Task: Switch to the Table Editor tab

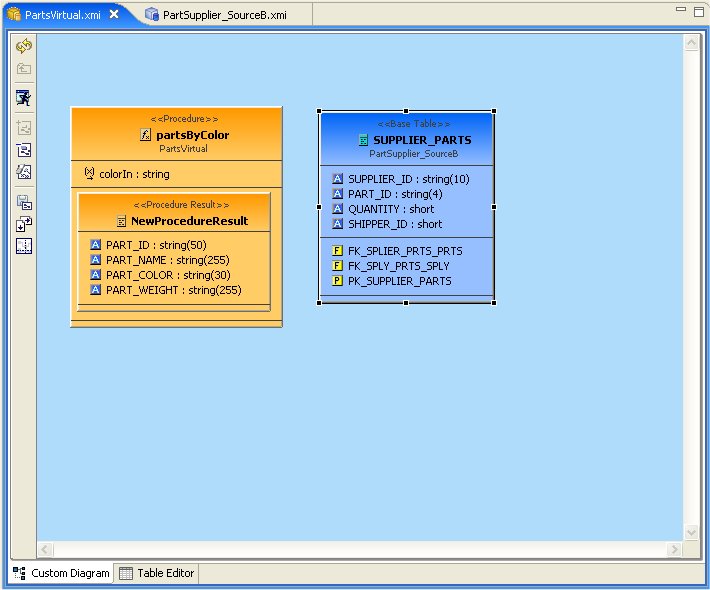Action: 156,573
